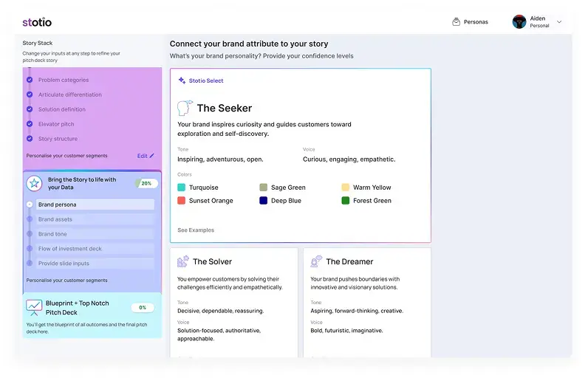Click the Warm Yellow color swatch
The width and height of the screenshot is (588, 378).
(x=346, y=188)
